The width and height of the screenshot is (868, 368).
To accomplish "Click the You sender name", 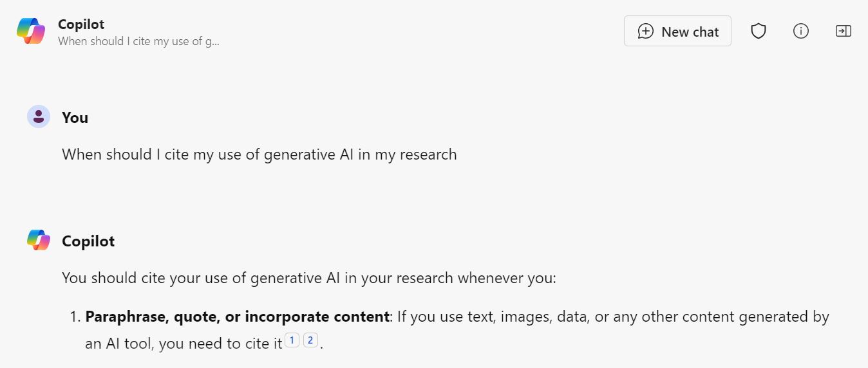I will (75, 118).
